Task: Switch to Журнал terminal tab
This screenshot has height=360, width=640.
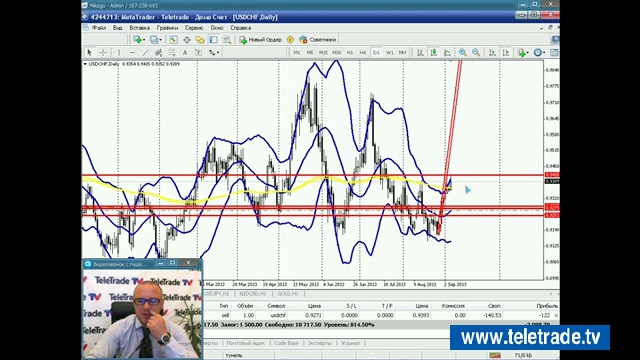Action: [x=350, y=343]
